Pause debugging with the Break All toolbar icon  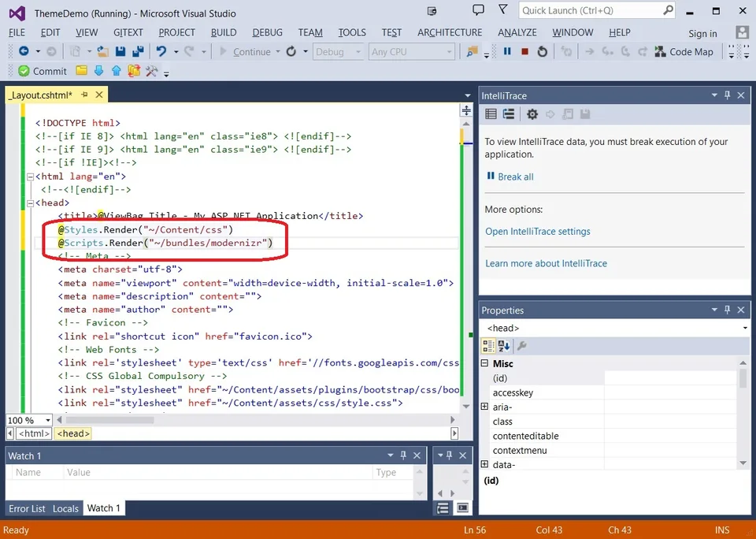[507, 51]
